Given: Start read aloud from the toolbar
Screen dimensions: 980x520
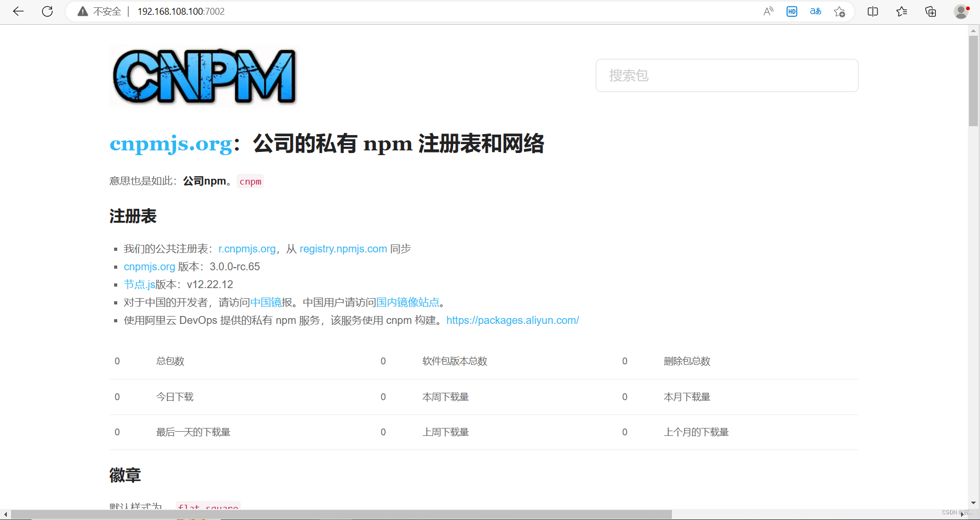Looking at the screenshot, I should click(x=768, y=11).
